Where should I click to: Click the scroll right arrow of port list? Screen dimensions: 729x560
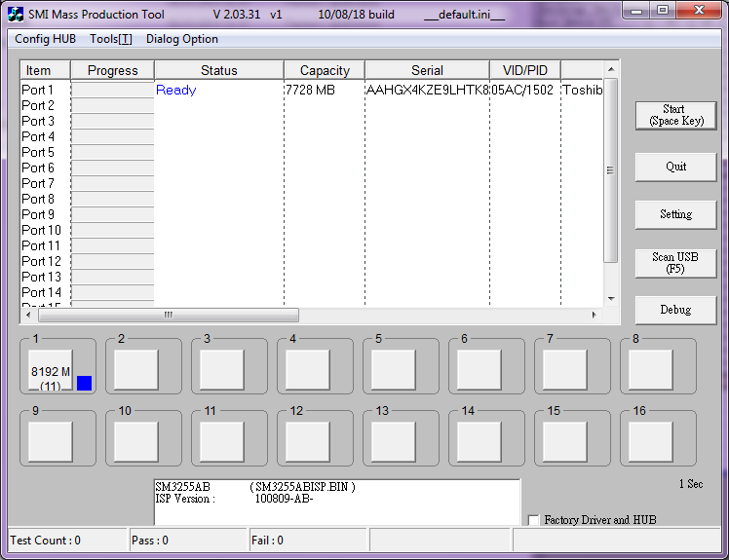pos(595,316)
